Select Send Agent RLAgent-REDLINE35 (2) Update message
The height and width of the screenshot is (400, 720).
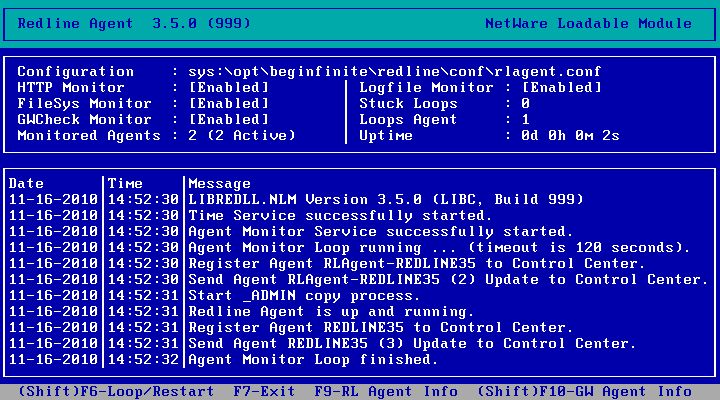449,280
